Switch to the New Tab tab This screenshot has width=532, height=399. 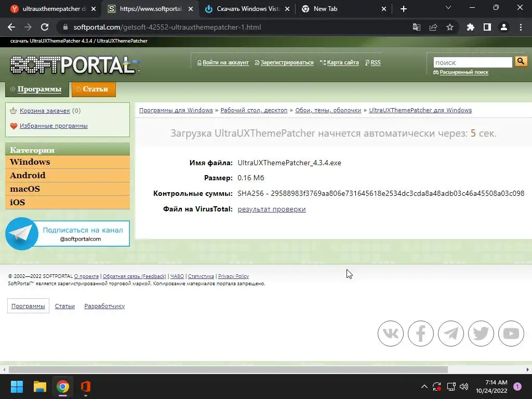[x=344, y=9]
